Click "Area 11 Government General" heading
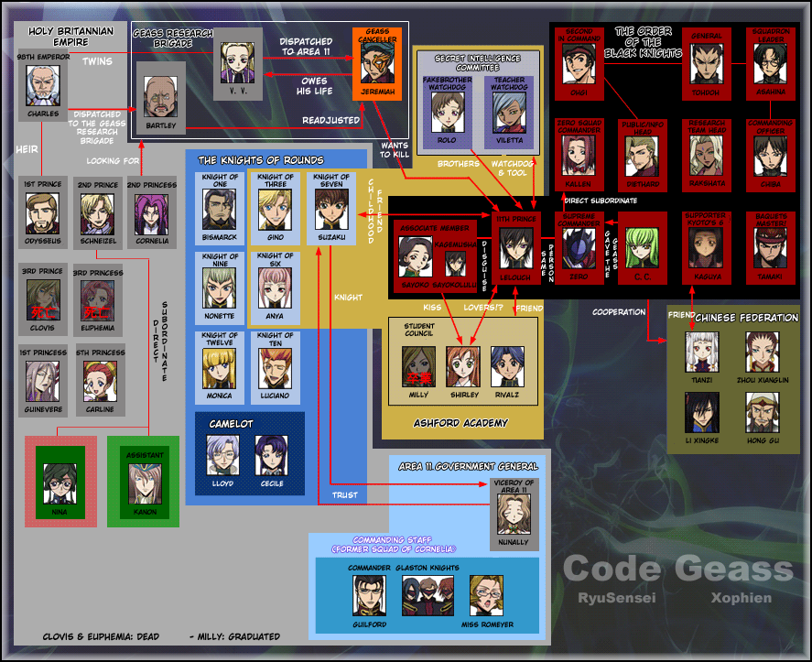This screenshot has height=662, width=812. (469, 466)
